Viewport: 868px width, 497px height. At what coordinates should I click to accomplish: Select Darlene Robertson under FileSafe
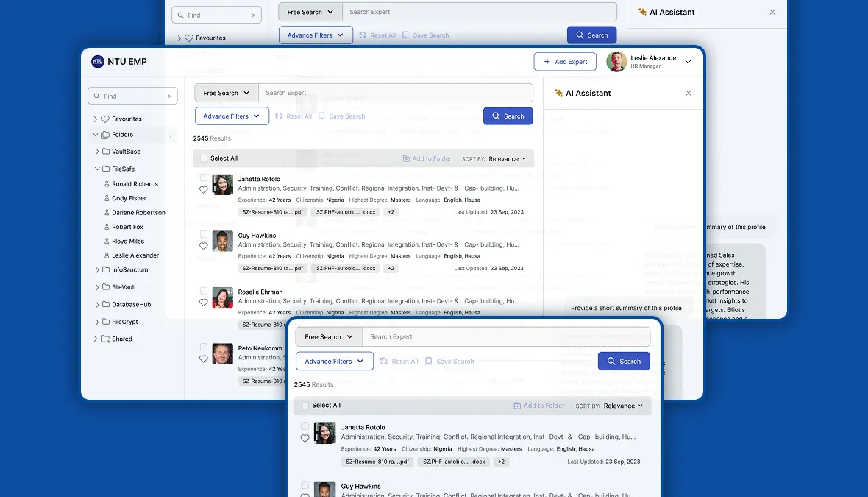138,213
